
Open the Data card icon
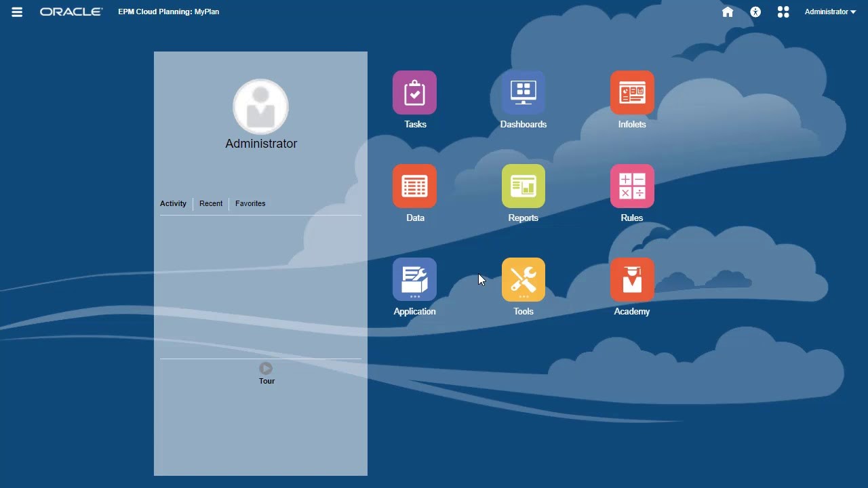(414, 186)
